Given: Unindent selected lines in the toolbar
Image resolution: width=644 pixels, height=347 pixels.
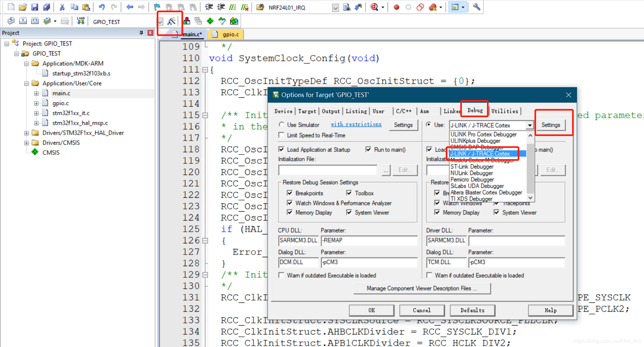Looking at the screenshot, I should [221, 7].
